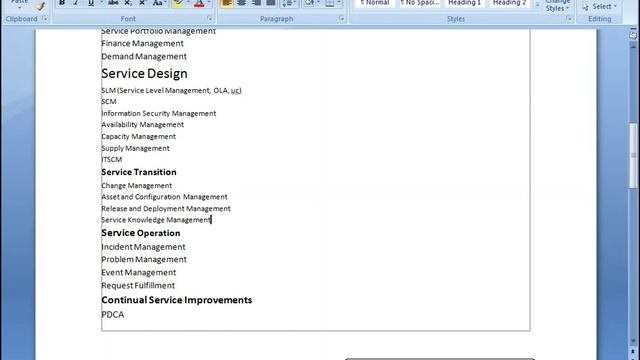Screen dimensions: 640x360
Task: Open the Change Styles dropdown
Action: tap(557, 5)
